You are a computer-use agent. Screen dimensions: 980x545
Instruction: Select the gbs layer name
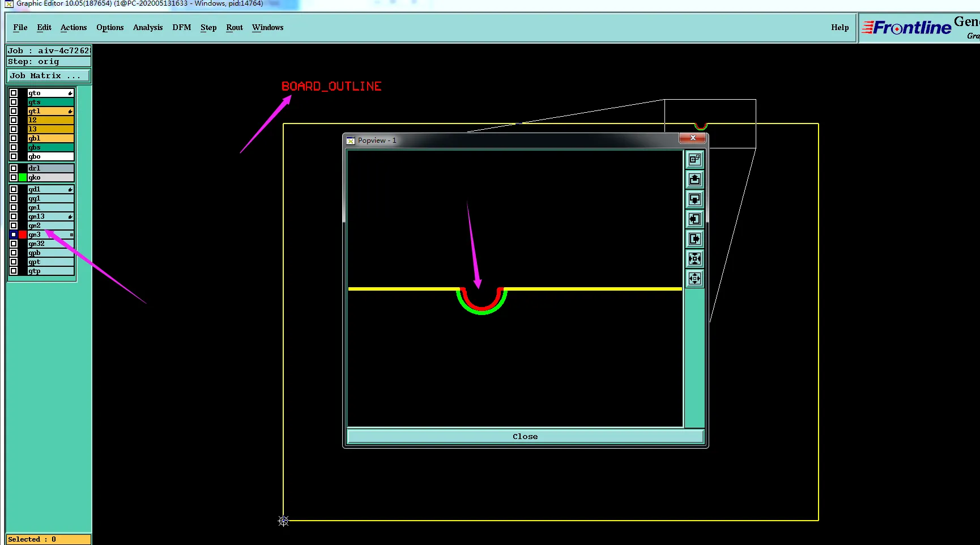click(51, 147)
